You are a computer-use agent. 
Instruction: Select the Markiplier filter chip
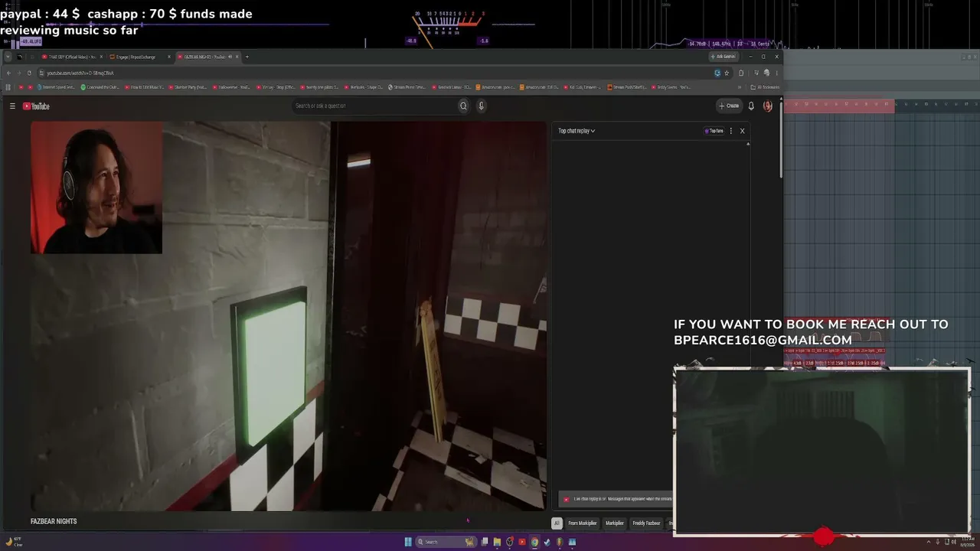pyautogui.click(x=615, y=523)
